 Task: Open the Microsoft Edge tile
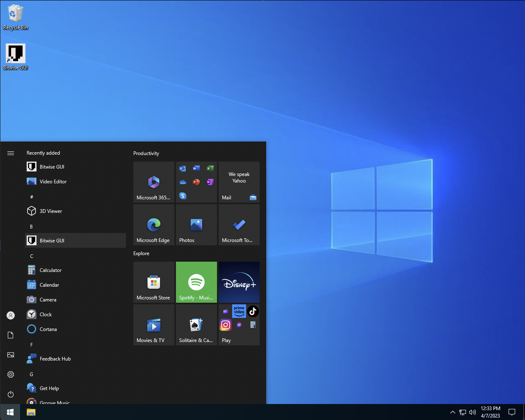click(x=154, y=225)
